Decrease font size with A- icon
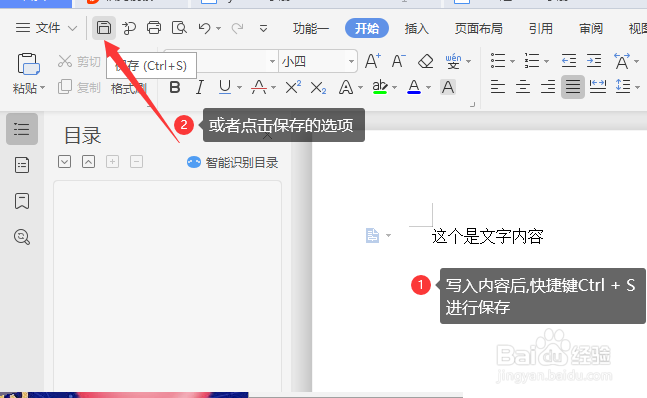647x398 pixels. (x=399, y=61)
